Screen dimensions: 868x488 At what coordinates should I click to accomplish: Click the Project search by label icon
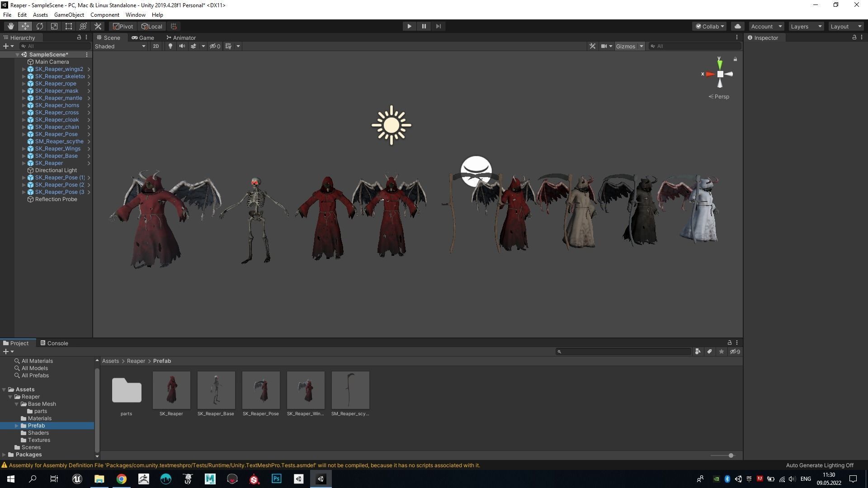pos(710,352)
